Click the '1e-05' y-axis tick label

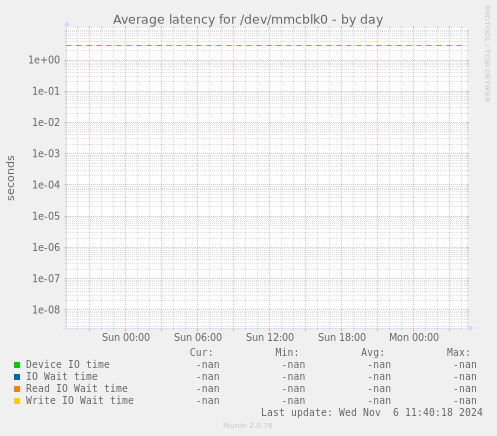46,216
